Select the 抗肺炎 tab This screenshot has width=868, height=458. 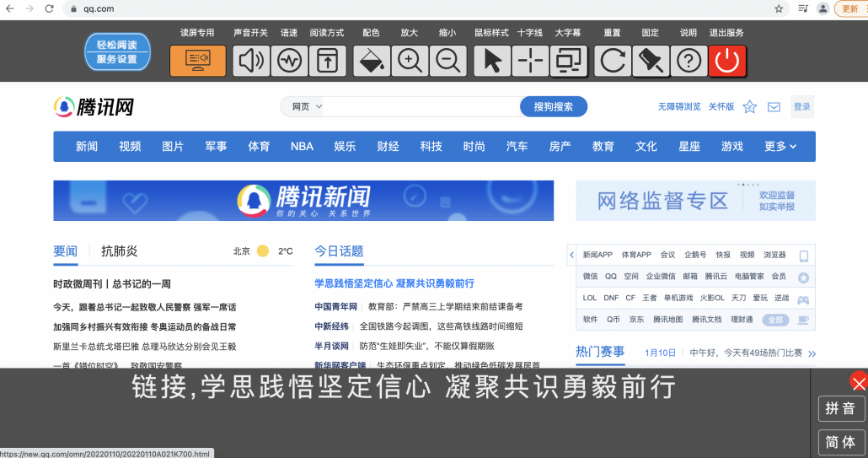[x=120, y=251]
